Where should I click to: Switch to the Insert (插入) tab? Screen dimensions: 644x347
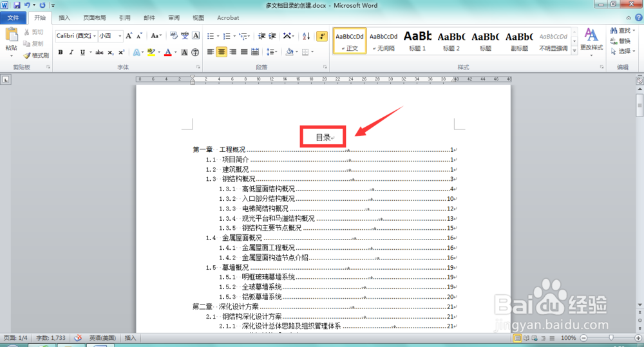pos(64,17)
